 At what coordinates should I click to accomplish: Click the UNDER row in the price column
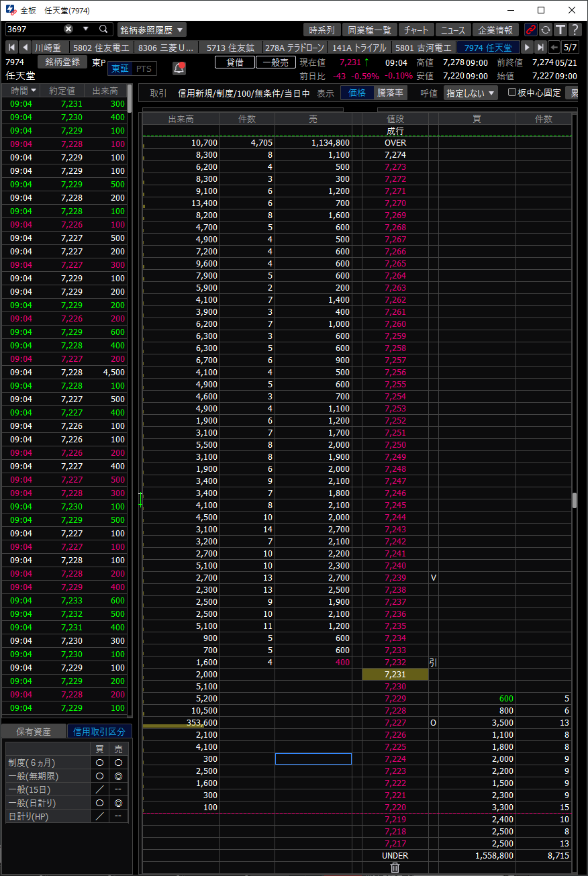point(395,855)
